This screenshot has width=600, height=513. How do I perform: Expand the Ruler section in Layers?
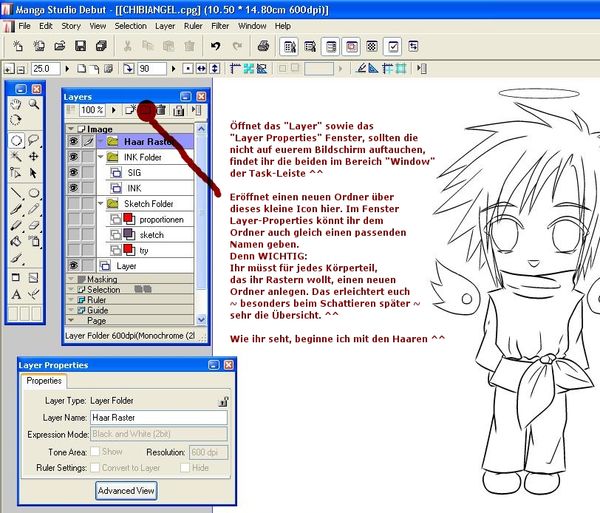71,300
